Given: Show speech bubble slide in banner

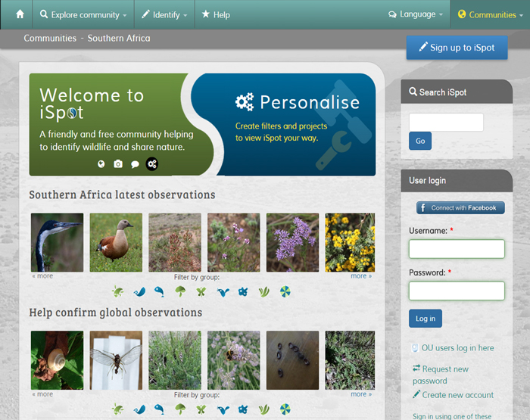Looking at the screenshot, I should [x=135, y=164].
